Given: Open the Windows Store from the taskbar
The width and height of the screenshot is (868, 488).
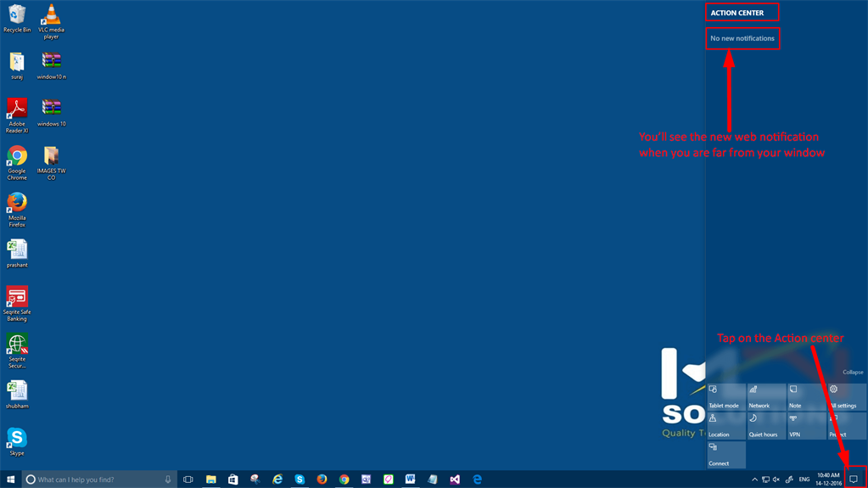Looking at the screenshot, I should coord(233,480).
